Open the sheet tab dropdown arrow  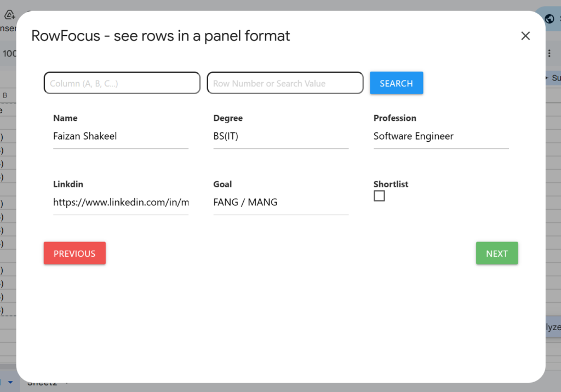(9, 382)
